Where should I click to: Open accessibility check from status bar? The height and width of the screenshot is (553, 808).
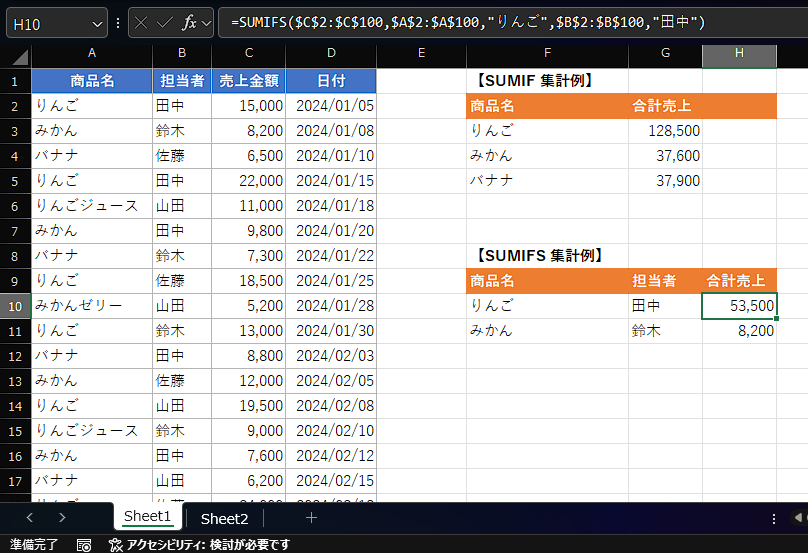tap(198, 545)
